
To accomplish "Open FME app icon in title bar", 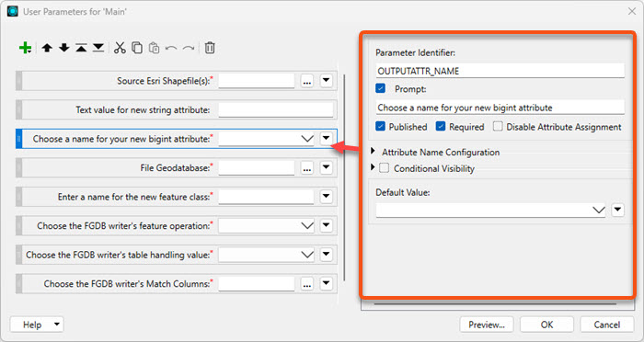I will click(x=12, y=11).
